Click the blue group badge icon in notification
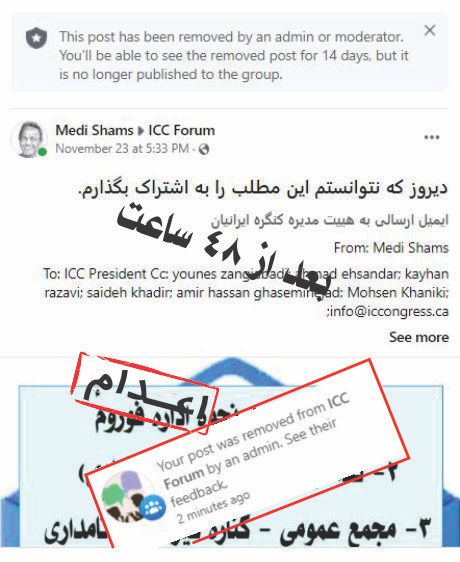This screenshot has height=562, width=460. click(153, 507)
